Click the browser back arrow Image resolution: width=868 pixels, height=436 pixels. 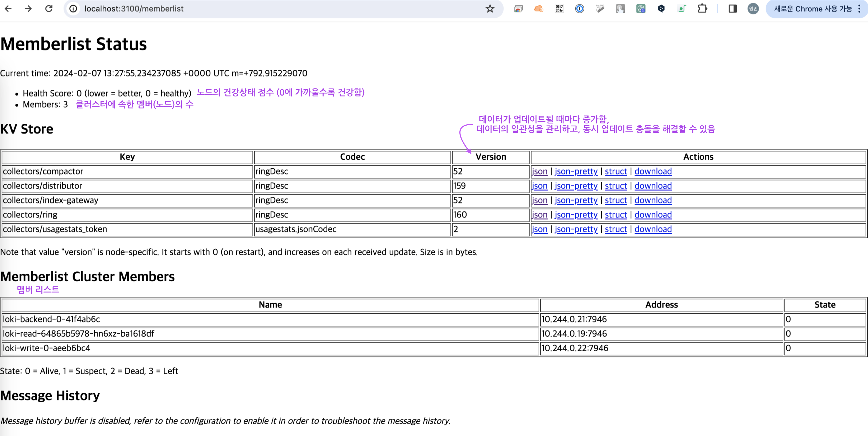[8, 9]
